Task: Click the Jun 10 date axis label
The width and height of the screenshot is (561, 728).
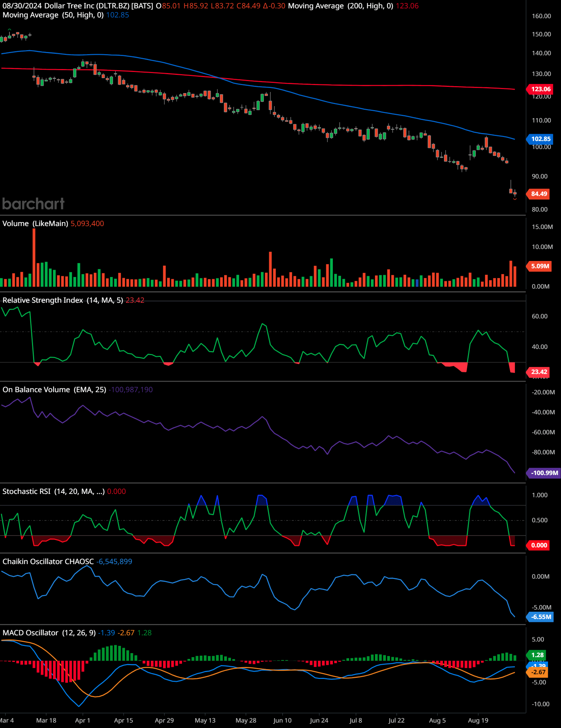Action: click(283, 720)
